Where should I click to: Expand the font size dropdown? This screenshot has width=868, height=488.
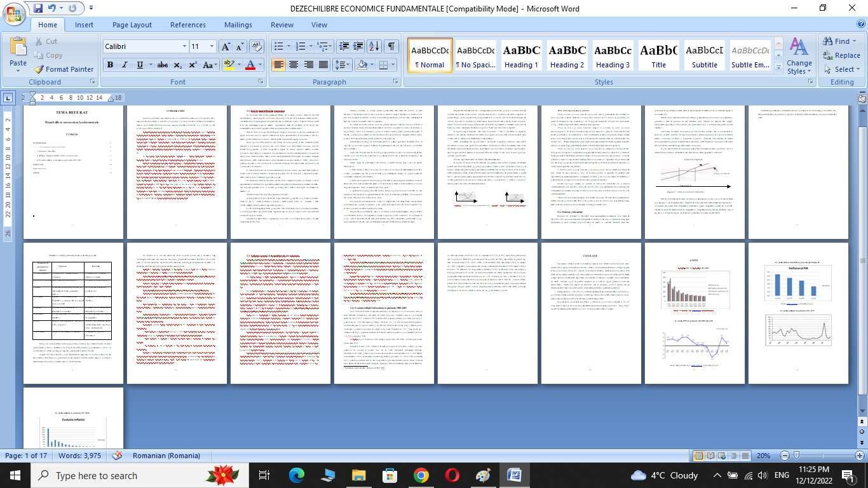click(x=212, y=46)
